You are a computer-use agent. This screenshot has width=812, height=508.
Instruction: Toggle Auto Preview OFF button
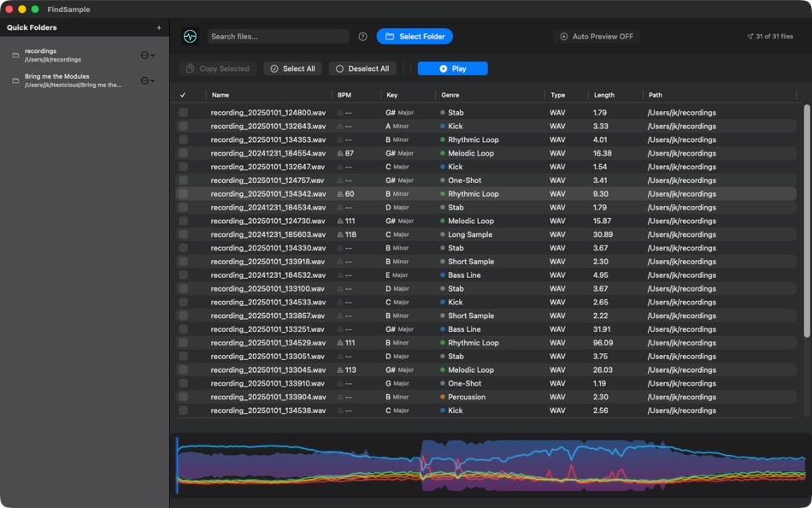[597, 36]
